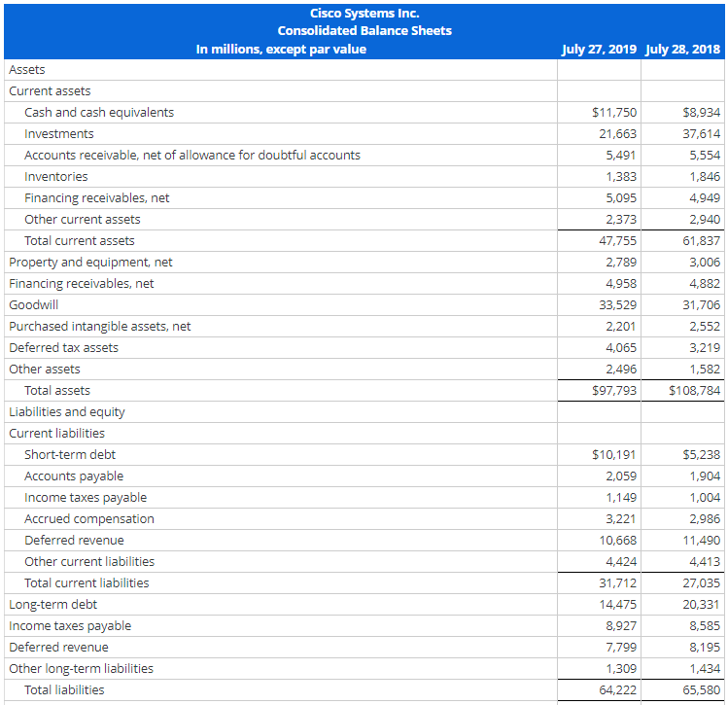
Task: Click noncurrent Financing receivables value 4,958
Action: [621, 283]
